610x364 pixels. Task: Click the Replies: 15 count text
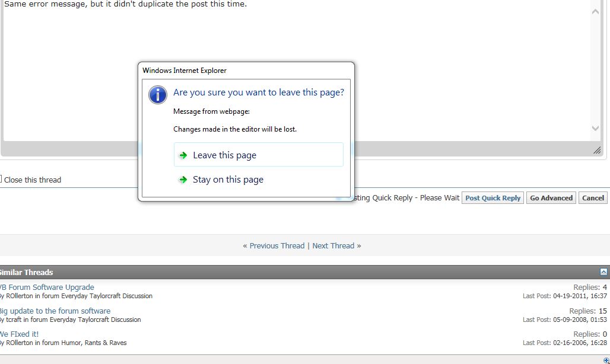(x=588, y=311)
